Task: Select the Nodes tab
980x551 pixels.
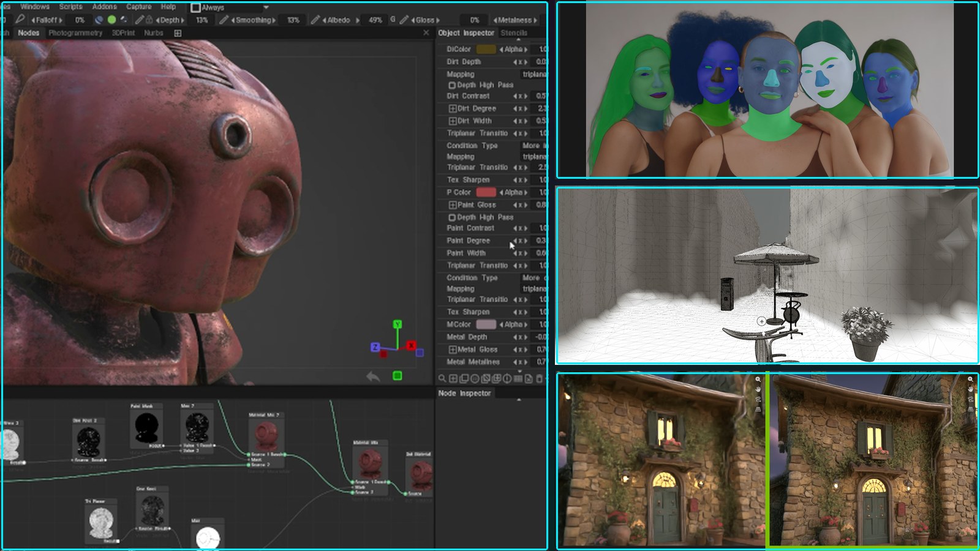Action: pos(28,33)
